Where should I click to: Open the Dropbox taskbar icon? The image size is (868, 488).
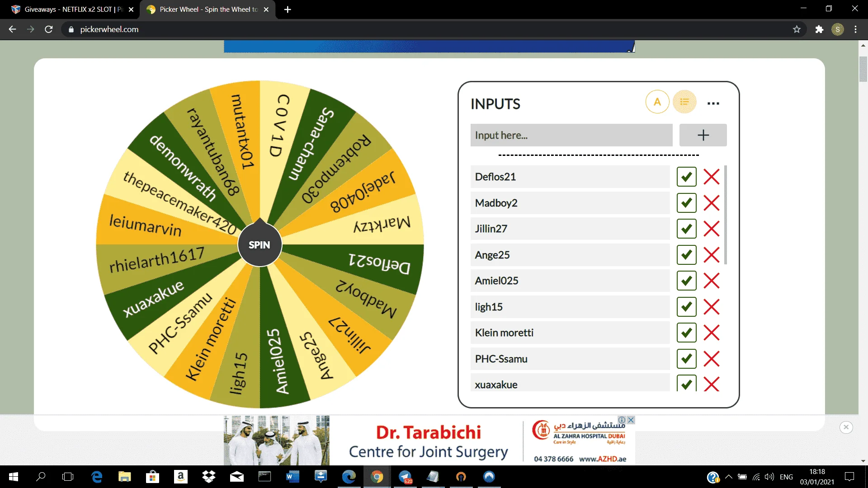tap(208, 477)
